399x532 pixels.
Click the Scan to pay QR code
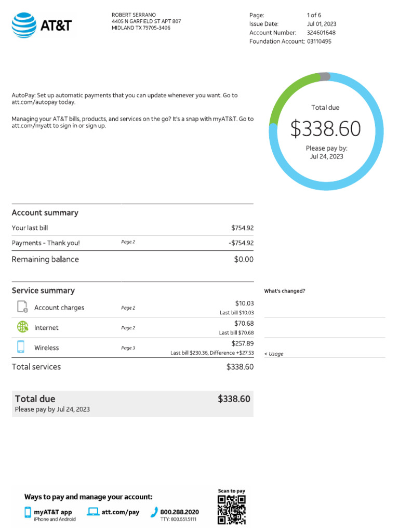(231, 510)
